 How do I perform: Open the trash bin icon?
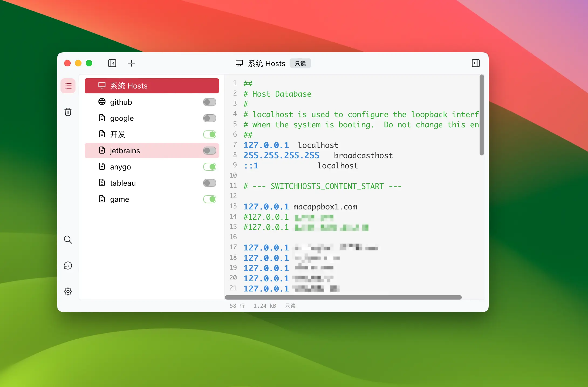tap(68, 112)
